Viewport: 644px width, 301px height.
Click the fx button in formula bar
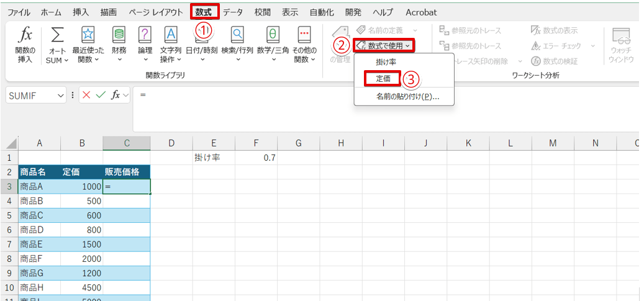(x=116, y=96)
